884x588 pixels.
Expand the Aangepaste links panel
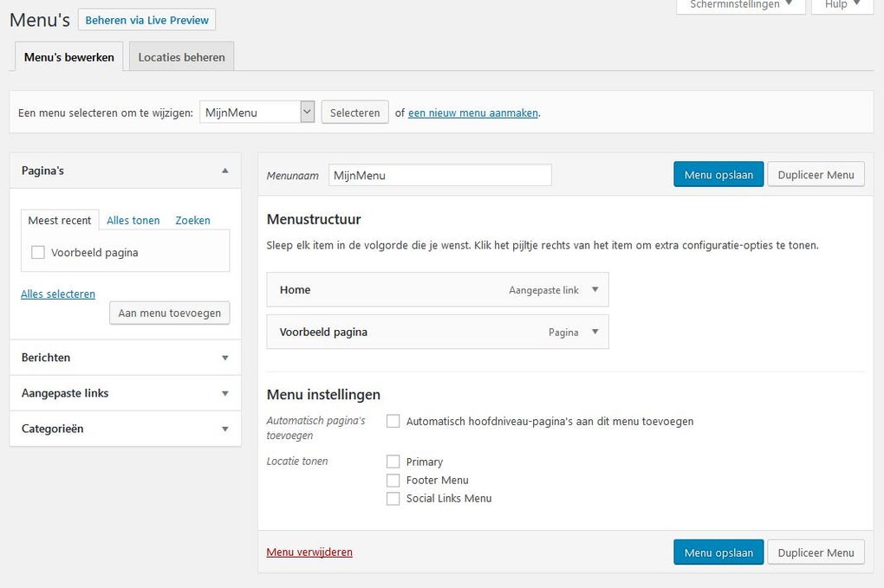[x=225, y=392]
